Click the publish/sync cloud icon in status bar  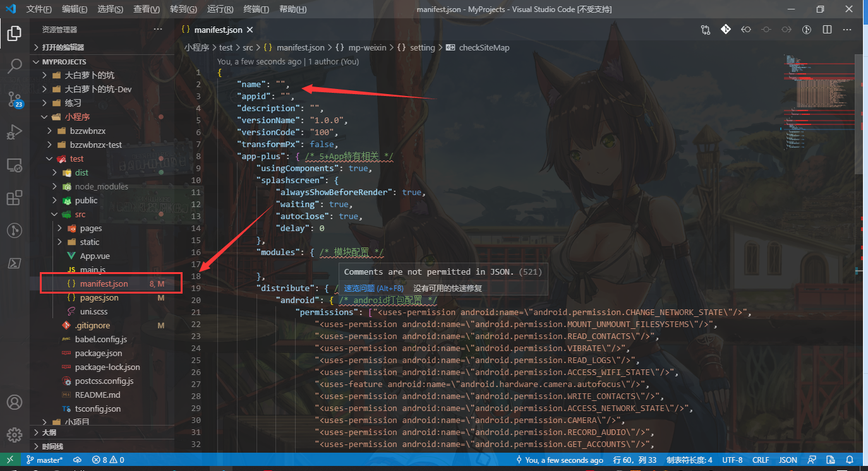click(x=78, y=460)
